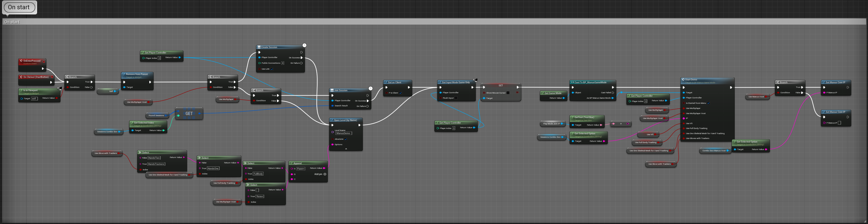868x224 pixels.
Task: Enable the Flush Input checkbox
Action: [x=456, y=98]
